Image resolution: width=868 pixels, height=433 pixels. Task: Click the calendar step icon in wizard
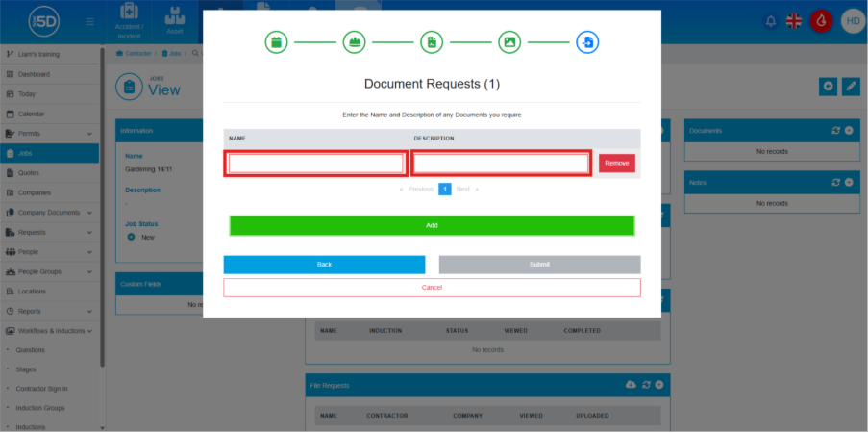276,42
